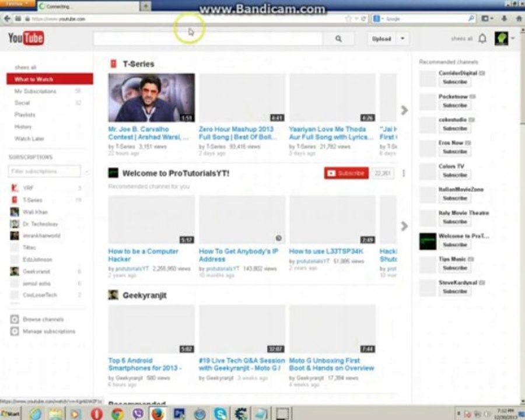Select What to Watch in sidebar

50,79
